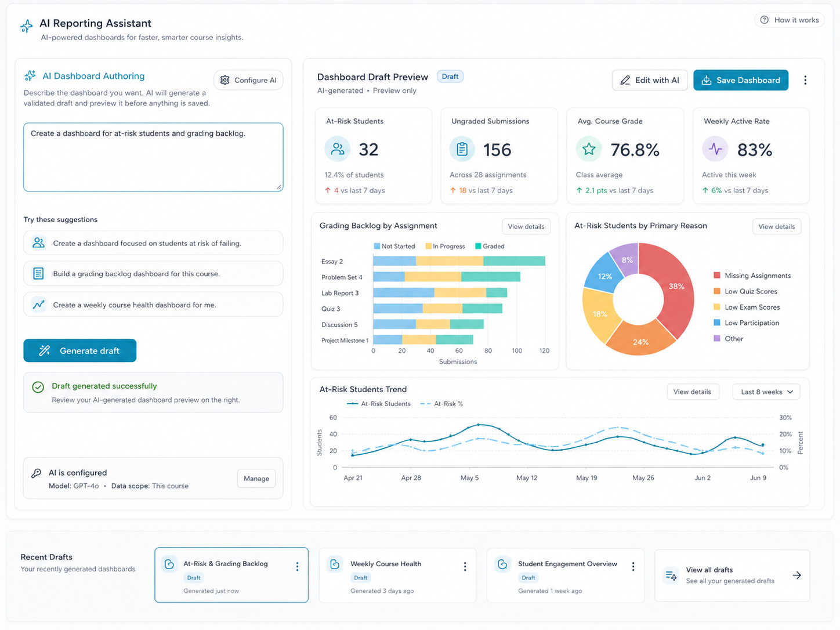Click the At-Risk Students people icon
840x630 pixels.
[337, 149]
